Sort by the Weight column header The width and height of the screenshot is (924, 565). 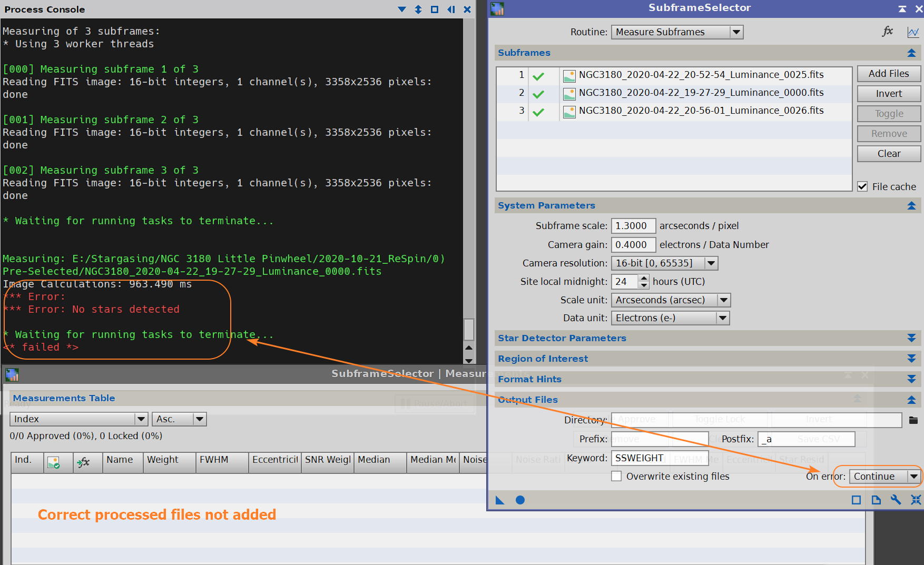point(169,462)
